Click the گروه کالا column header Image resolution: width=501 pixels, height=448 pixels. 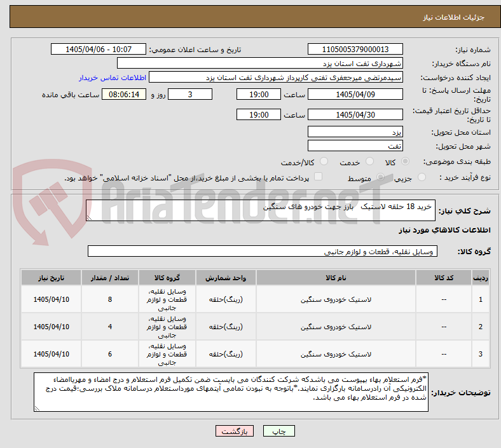pos(167,278)
